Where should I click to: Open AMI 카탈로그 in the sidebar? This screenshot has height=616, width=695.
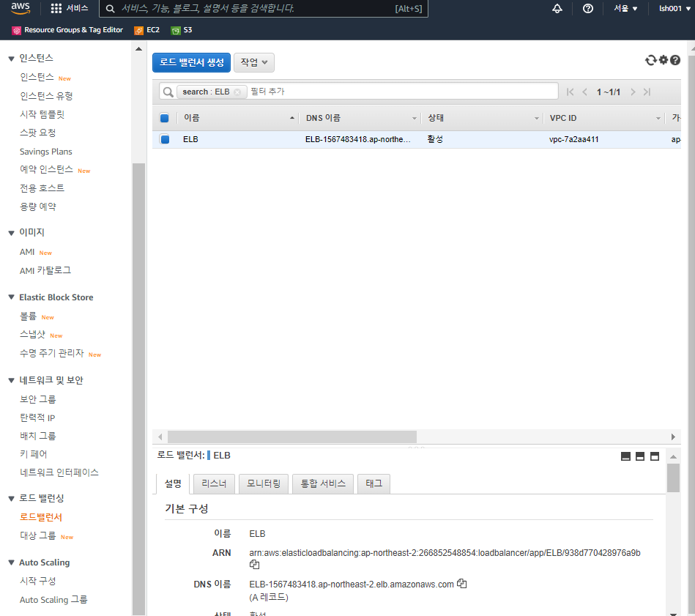(45, 270)
